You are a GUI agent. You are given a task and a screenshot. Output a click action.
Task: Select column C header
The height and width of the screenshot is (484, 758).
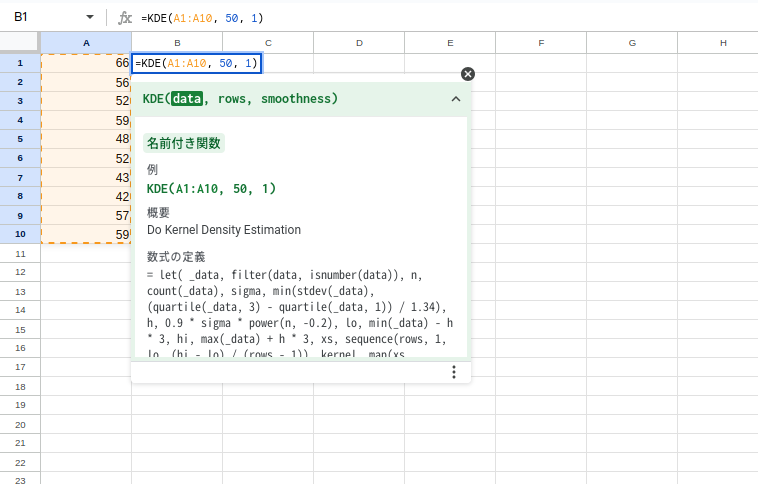click(268, 43)
